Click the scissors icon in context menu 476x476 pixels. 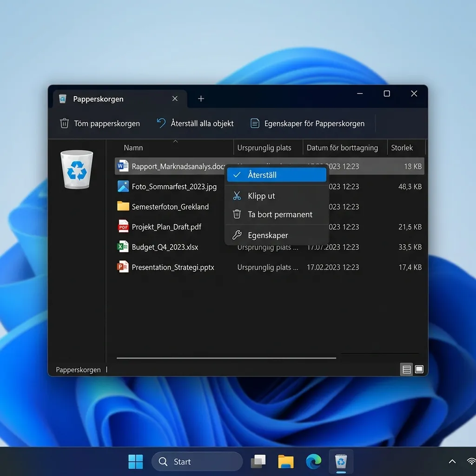pos(237,196)
